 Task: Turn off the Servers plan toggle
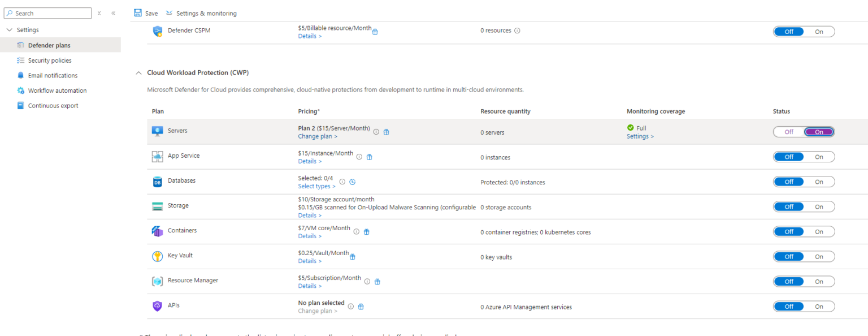coord(789,131)
